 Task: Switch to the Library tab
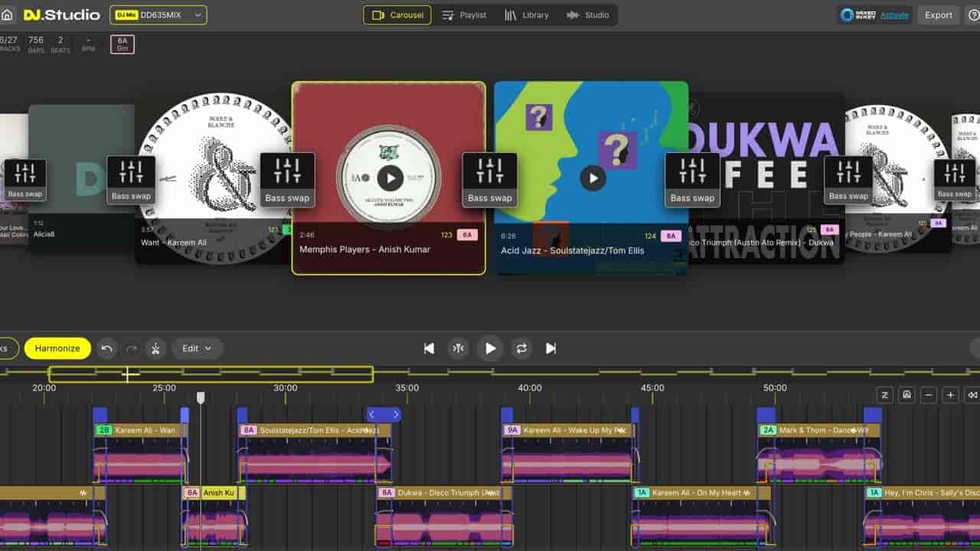pyautogui.click(x=527, y=15)
